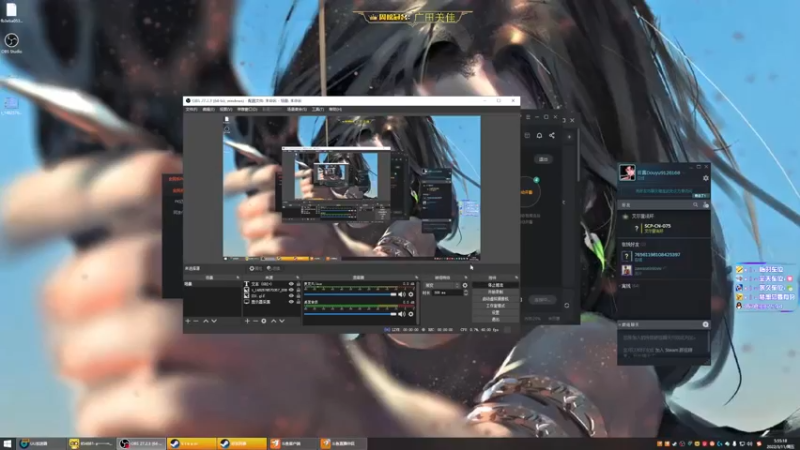Open the Scene Collection menu in OBS
The image size is (800, 450).
[296, 109]
